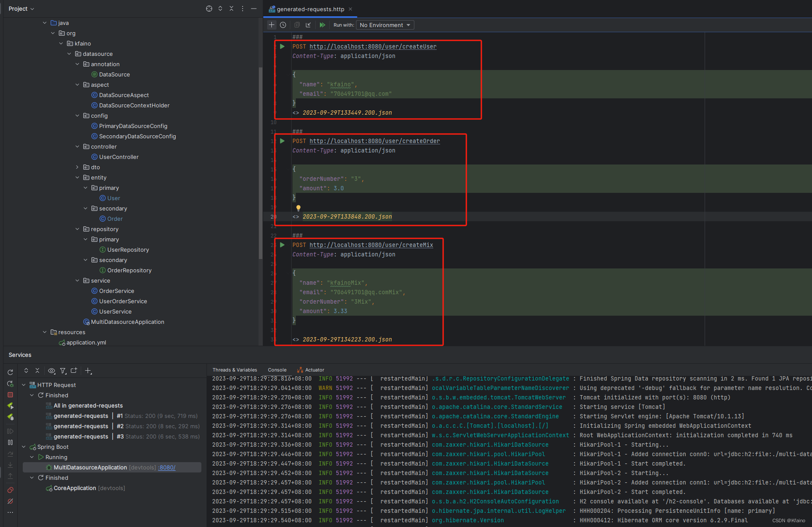The image size is (812, 527).
Task: Run all requests in file
Action: 322,25
